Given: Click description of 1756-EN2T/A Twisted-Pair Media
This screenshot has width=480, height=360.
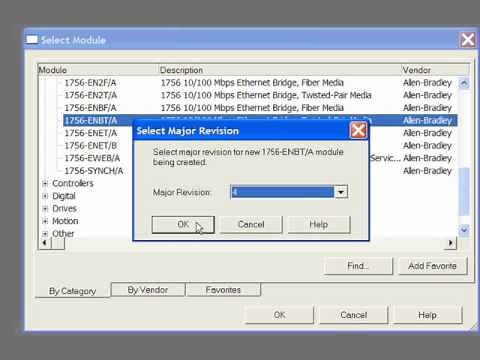Looking at the screenshot, I should click(266, 95).
